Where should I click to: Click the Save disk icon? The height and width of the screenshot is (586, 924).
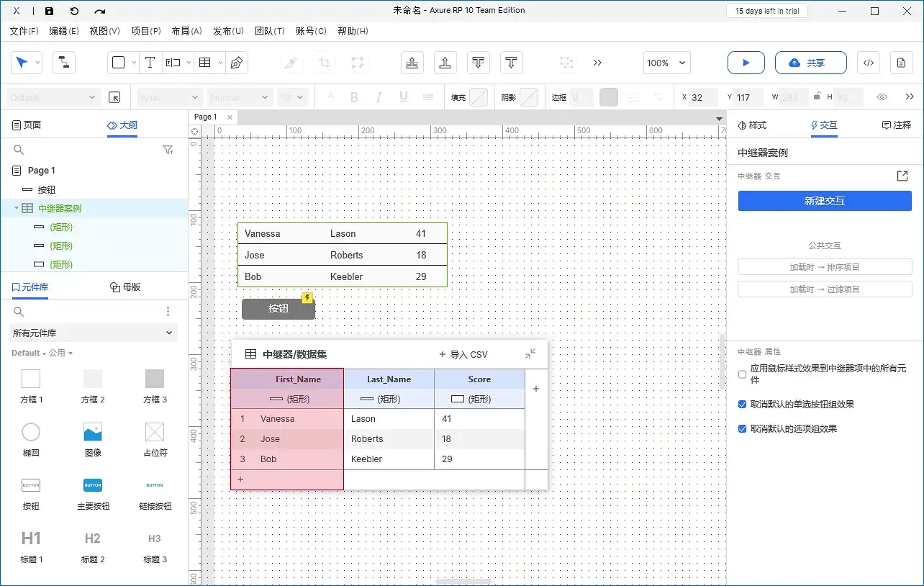49,11
